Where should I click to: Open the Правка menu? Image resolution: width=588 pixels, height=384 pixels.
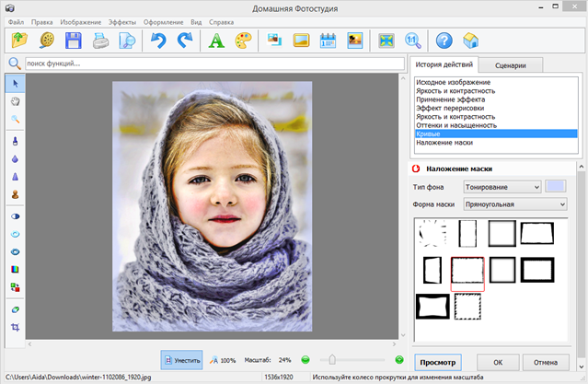42,22
